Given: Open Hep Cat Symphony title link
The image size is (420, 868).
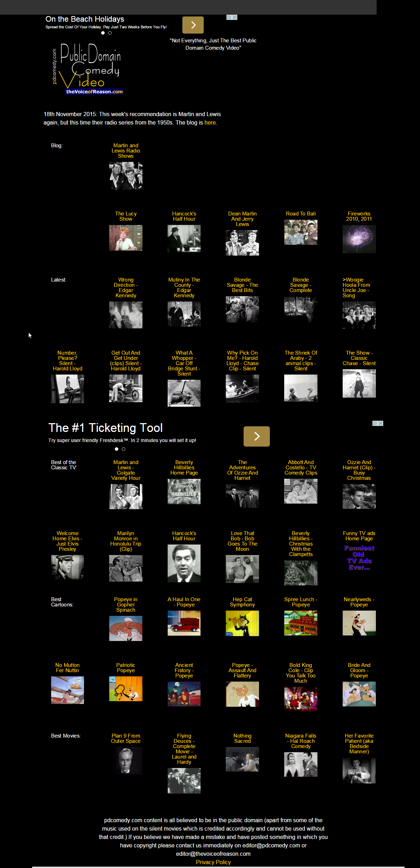Looking at the screenshot, I should (x=242, y=602).
